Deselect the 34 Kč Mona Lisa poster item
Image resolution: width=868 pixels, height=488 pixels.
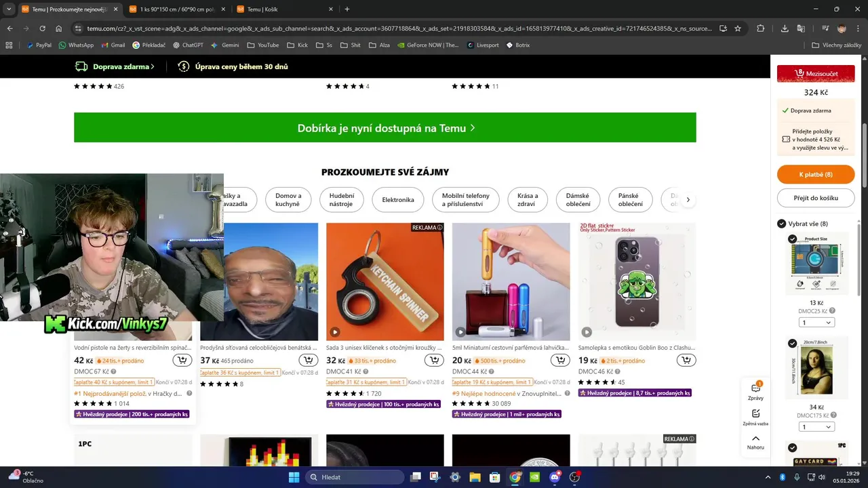click(793, 343)
